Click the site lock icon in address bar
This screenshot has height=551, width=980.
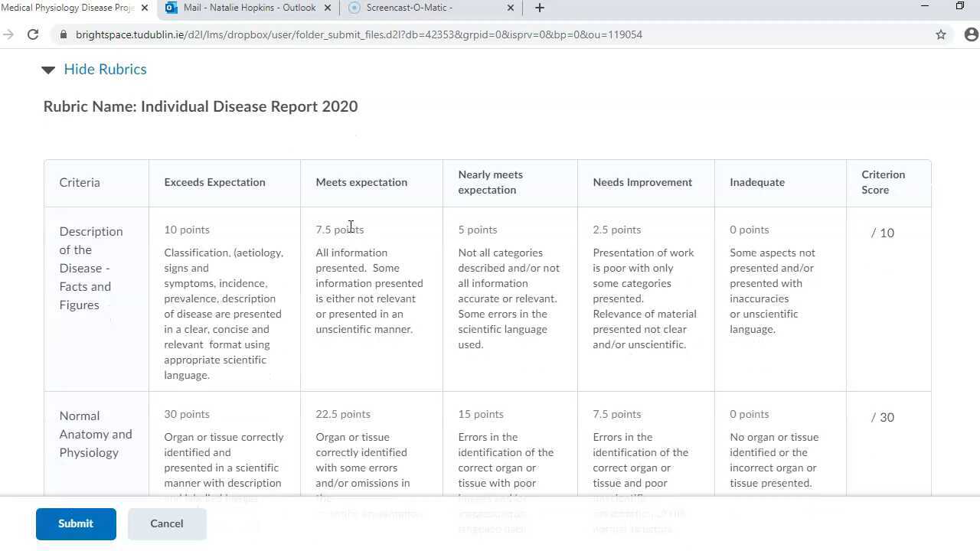(x=63, y=34)
